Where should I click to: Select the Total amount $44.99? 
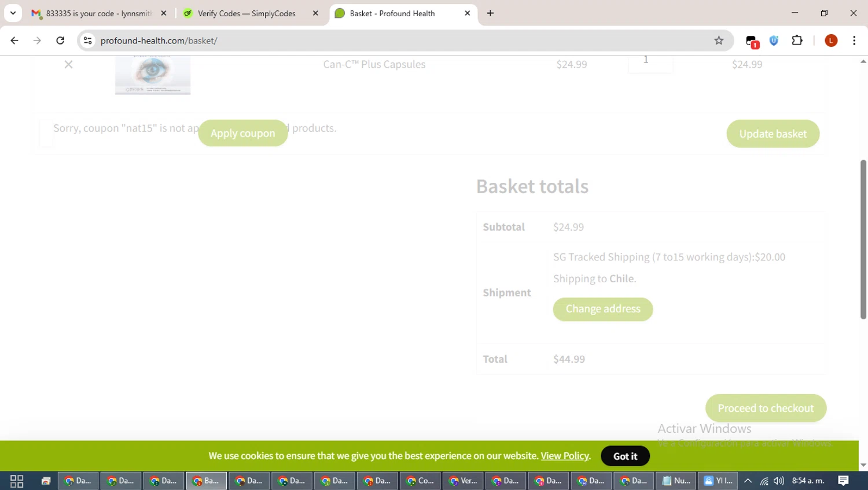point(569,359)
